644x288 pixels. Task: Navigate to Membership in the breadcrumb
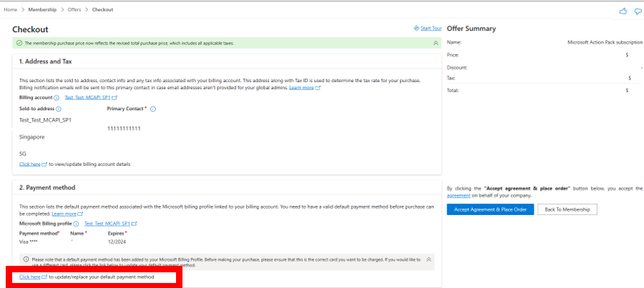coord(42,10)
